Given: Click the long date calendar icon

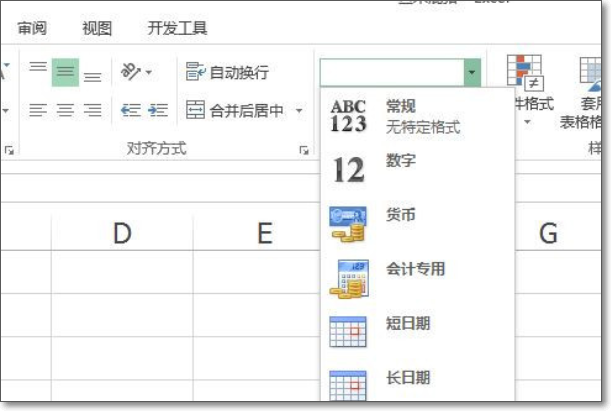Looking at the screenshot, I should [x=348, y=385].
